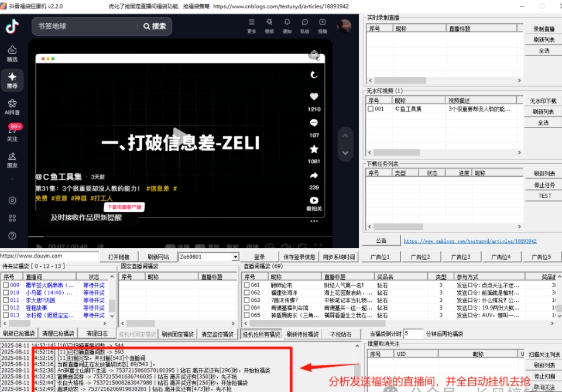This screenshot has height=392, width=562.
Task: Click the 下载电脑客户端 badge
Action: coord(124,207)
